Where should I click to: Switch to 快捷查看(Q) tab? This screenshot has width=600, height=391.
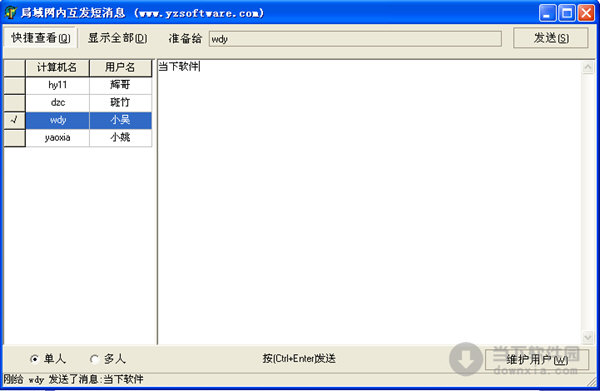[41, 38]
